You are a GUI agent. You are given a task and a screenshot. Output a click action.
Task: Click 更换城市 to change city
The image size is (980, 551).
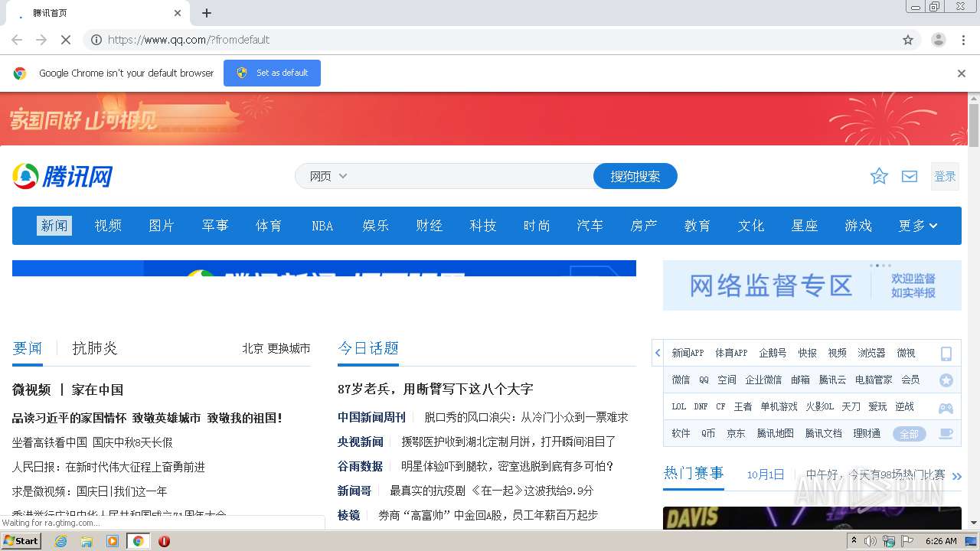[x=289, y=348]
